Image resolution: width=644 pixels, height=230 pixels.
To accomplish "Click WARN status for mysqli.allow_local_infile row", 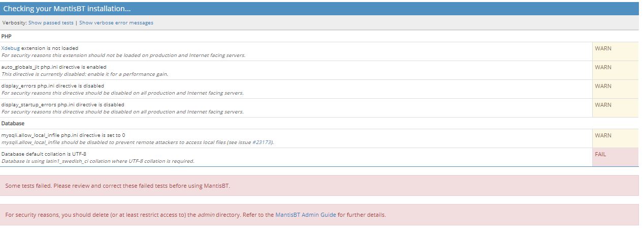I will [x=603, y=136].
